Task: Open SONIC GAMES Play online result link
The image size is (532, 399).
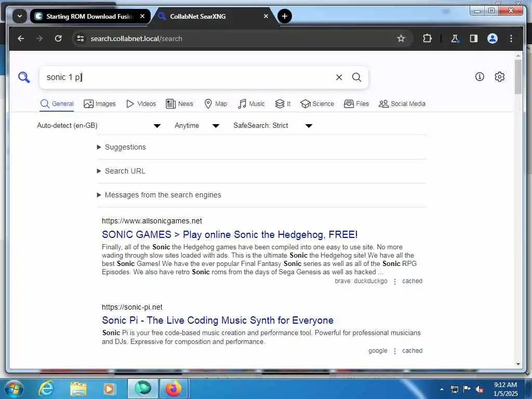Action: tap(230, 234)
